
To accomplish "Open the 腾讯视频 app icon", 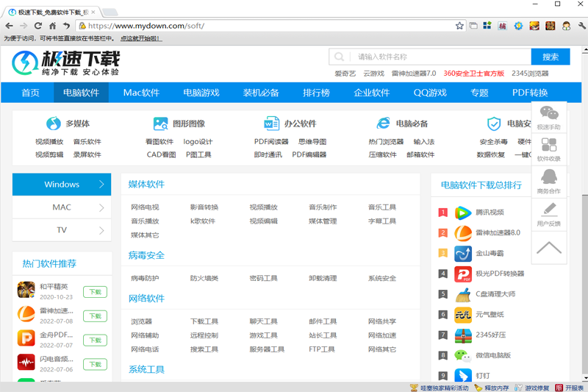I will [463, 213].
